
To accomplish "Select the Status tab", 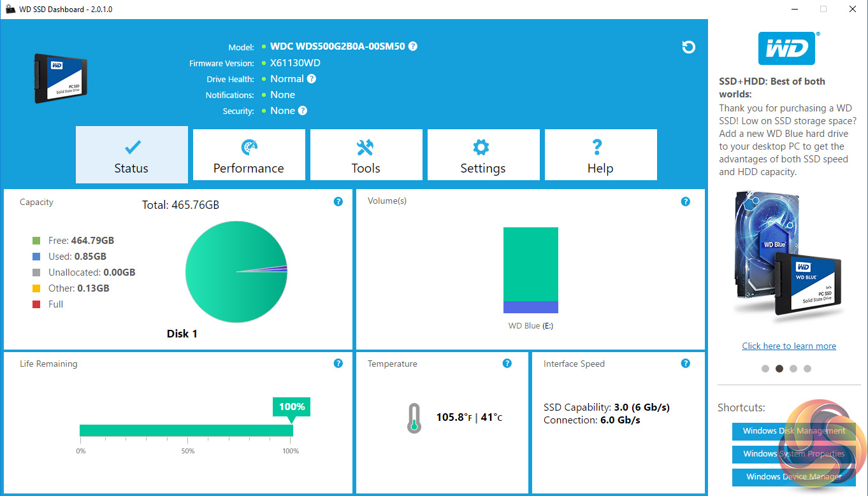I will 131,155.
